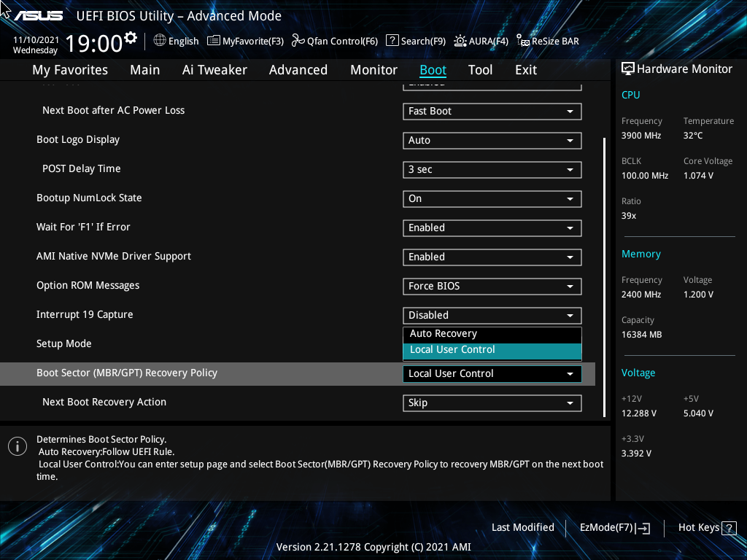Go to the Exit tab
The width and height of the screenshot is (747, 560).
526,70
